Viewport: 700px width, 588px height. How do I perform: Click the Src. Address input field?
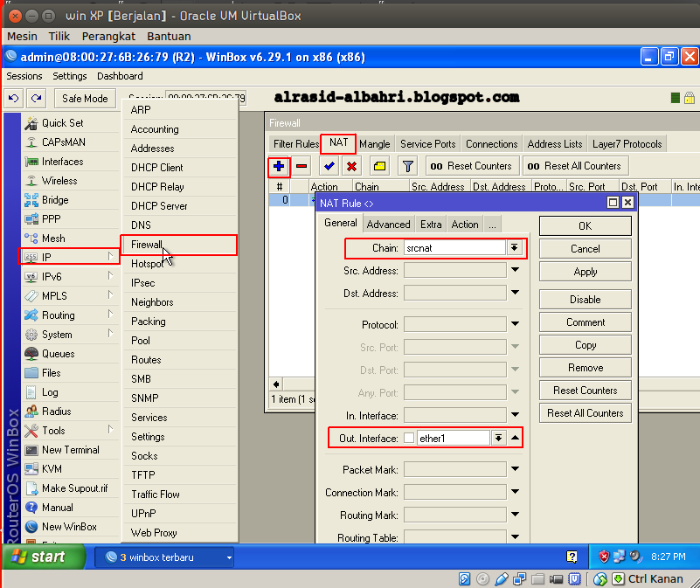(x=455, y=270)
